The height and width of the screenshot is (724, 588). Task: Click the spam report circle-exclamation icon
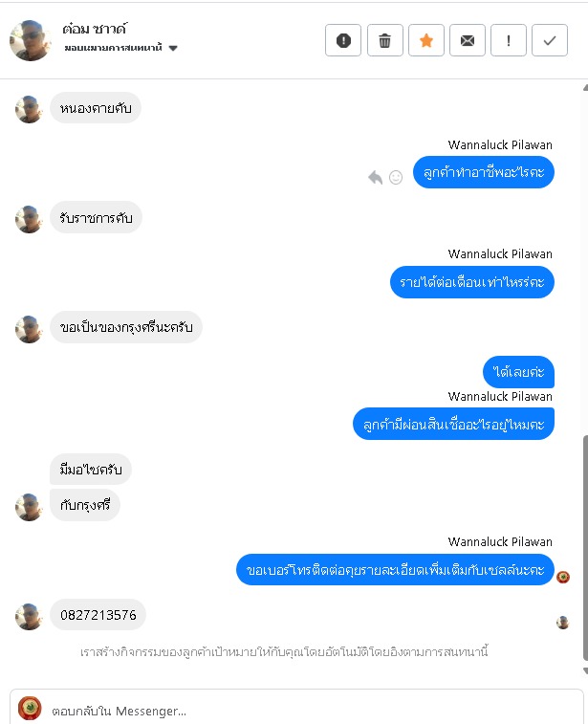(x=343, y=40)
